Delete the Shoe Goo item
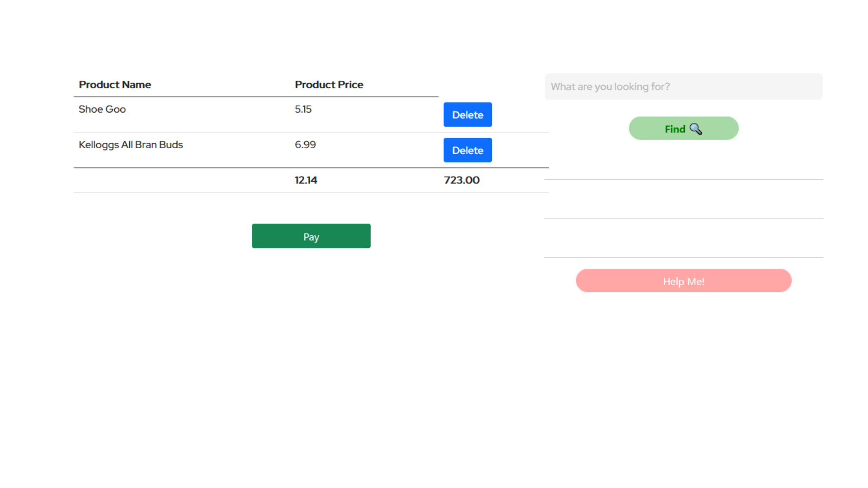This screenshot has height=488, width=868. (467, 115)
